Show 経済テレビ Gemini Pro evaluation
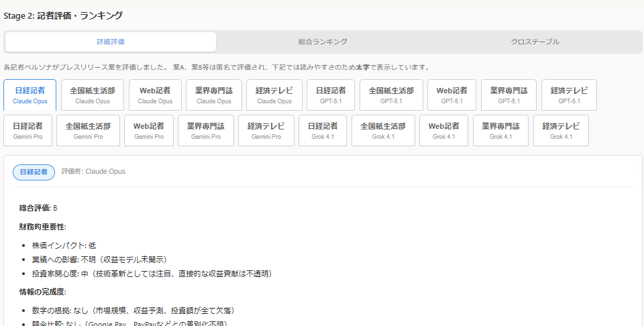 [266, 131]
